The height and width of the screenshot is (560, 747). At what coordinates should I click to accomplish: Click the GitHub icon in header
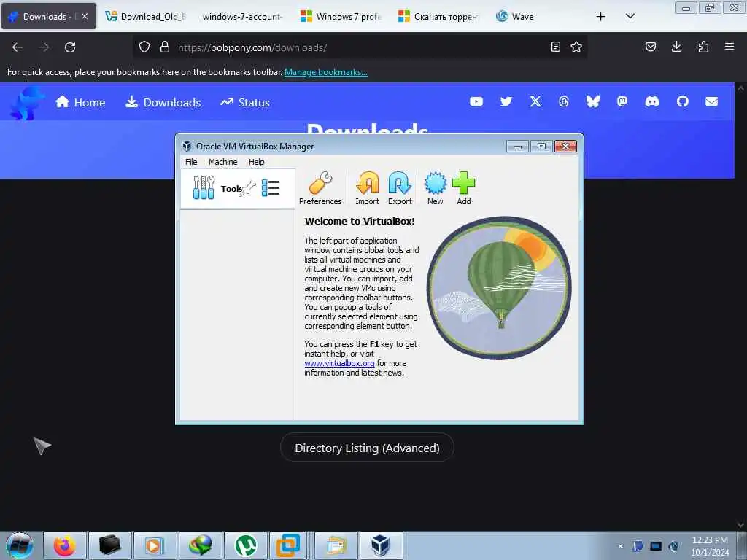coord(682,101)
